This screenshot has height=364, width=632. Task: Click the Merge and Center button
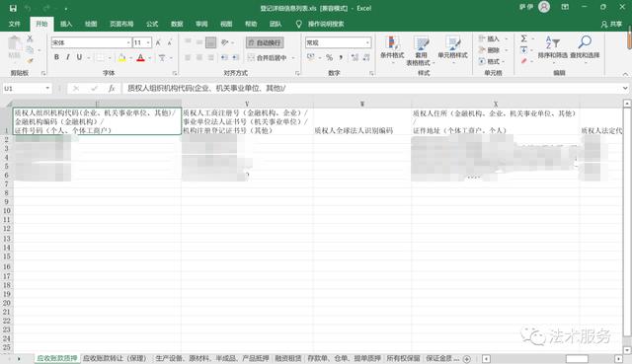268,58
